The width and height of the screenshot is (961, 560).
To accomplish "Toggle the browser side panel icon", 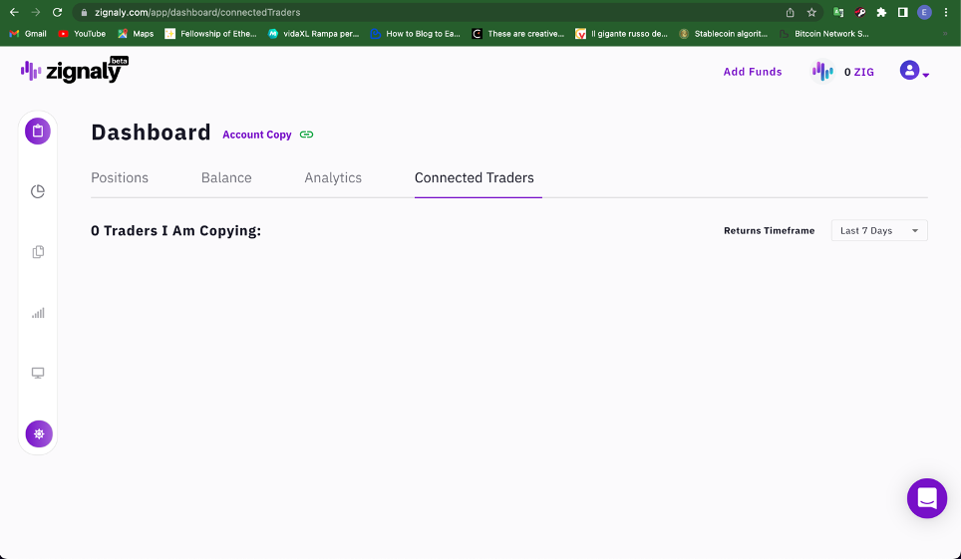I will click(x=902, y=12).
